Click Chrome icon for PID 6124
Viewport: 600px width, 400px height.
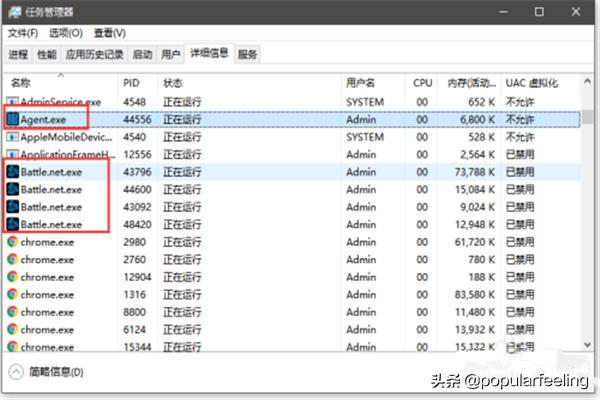[x=13, y=330]
